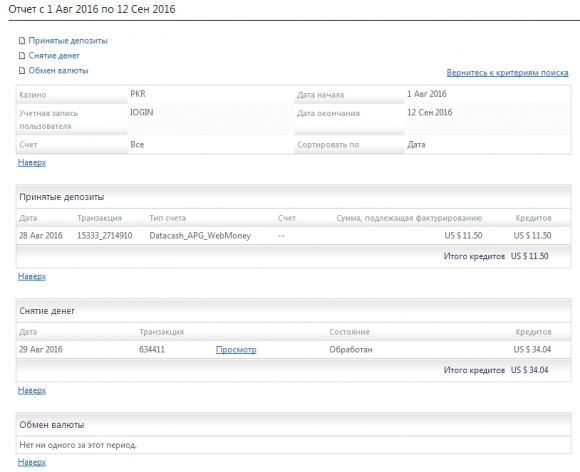This screenshot has width=580, height=472.
Task: Click document icon beside Обмен валюты
Action: [22, 71]
